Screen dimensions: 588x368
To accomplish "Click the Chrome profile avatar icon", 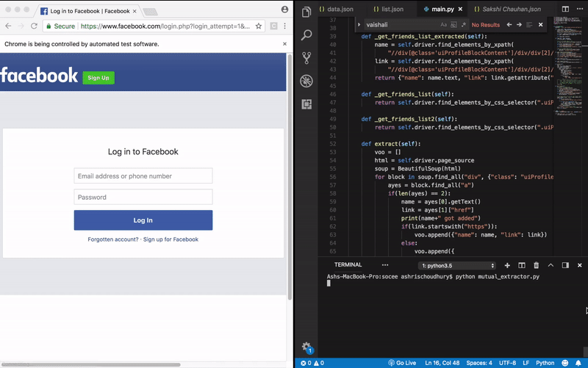I will tap(284, 10).
